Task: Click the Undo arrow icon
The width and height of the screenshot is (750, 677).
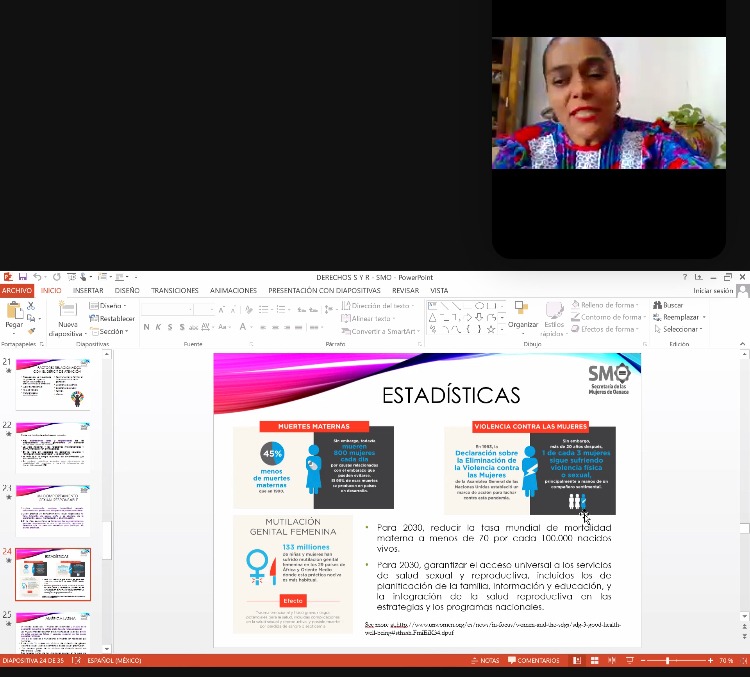Action: (36, 277)
